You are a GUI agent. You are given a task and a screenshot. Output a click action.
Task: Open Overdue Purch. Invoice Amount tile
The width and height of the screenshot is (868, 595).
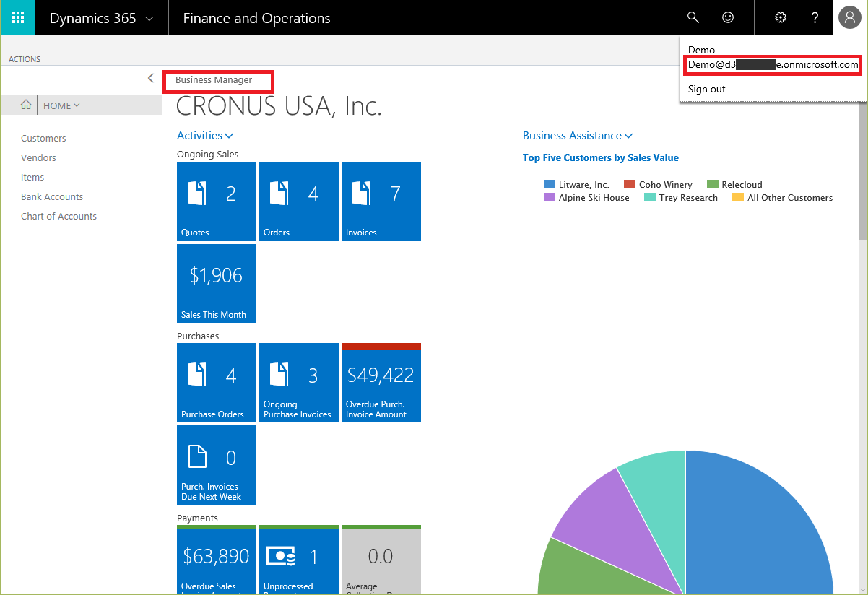381,383
